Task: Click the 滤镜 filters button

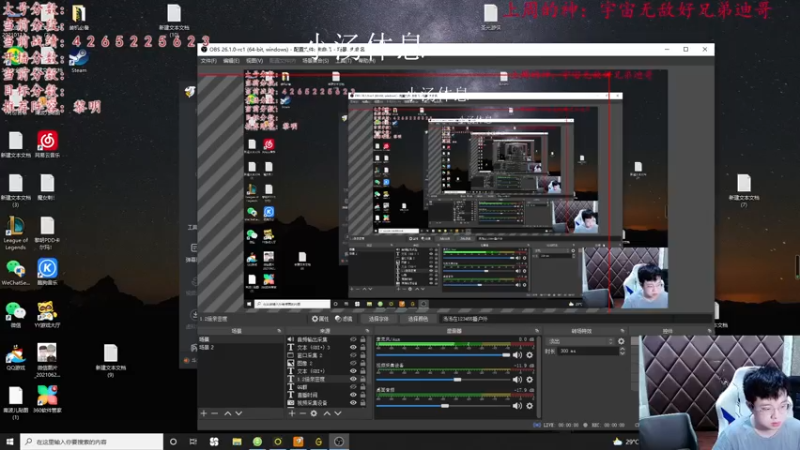Action: (x=344, y=319)
